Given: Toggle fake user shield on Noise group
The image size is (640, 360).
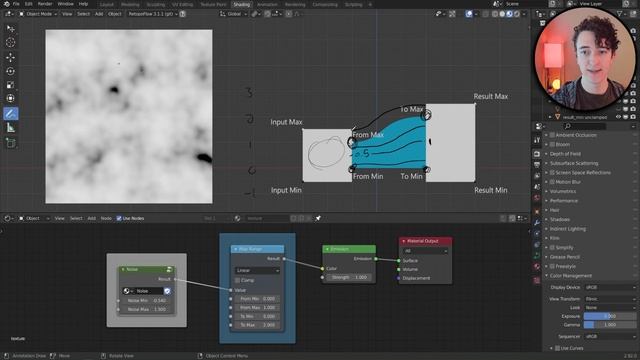Looking at the screenshot, I should (x=167, y=291).
